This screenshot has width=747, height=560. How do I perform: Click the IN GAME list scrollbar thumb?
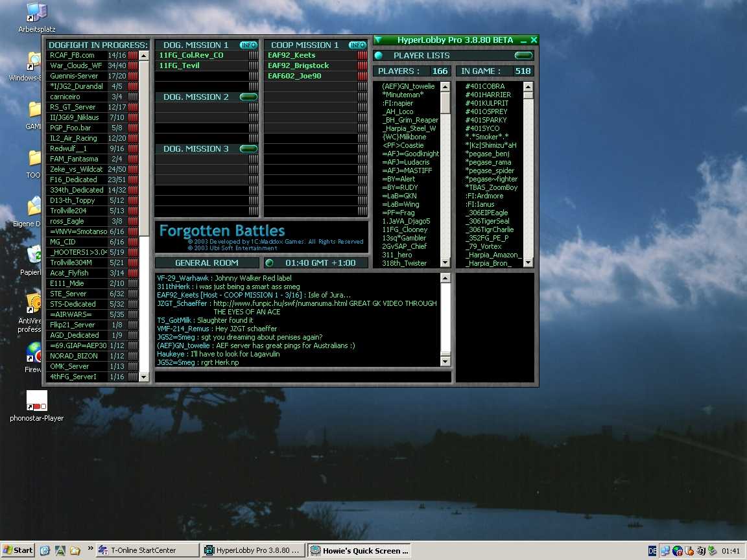click(528, 95)
